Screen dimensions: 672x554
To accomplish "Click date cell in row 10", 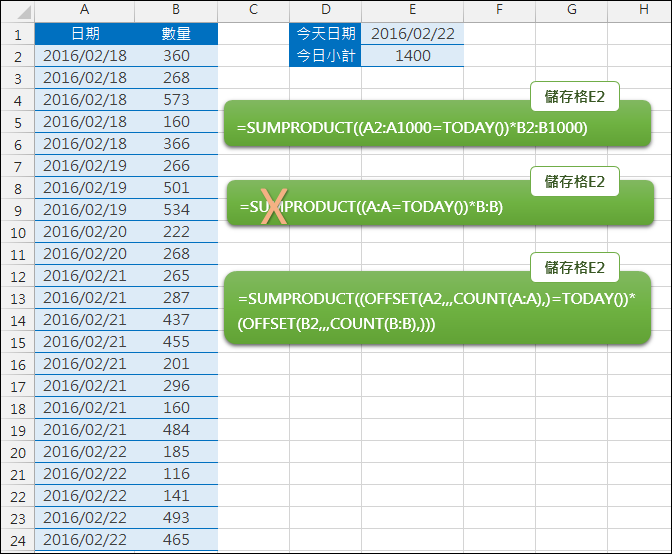I will click(85, 232).
